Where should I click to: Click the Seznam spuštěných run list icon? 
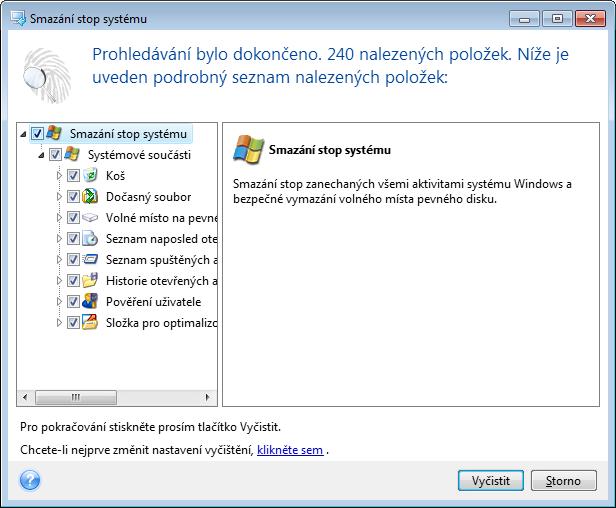click(x=90, y=259)
